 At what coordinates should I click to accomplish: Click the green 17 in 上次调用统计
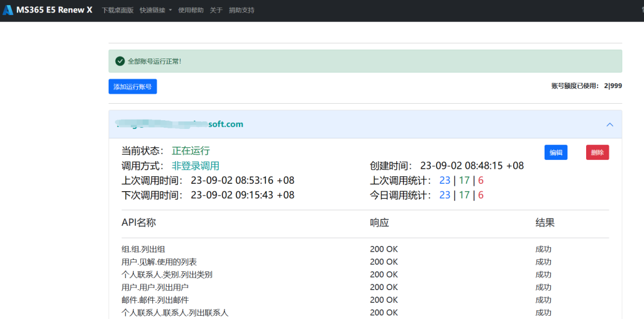[464, 181]
